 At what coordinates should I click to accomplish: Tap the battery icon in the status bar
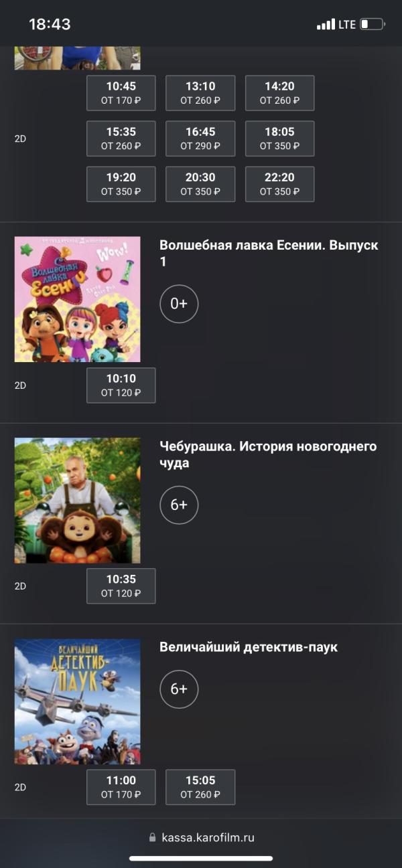pyautogui.click(x=373, y=24)
